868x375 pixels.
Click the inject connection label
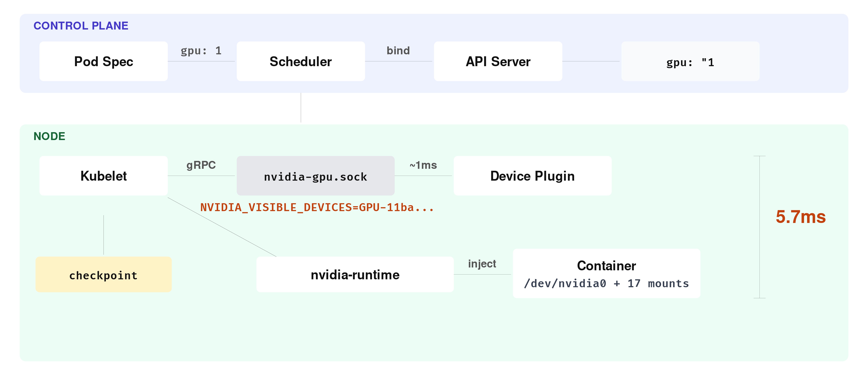tap(482, 263)
